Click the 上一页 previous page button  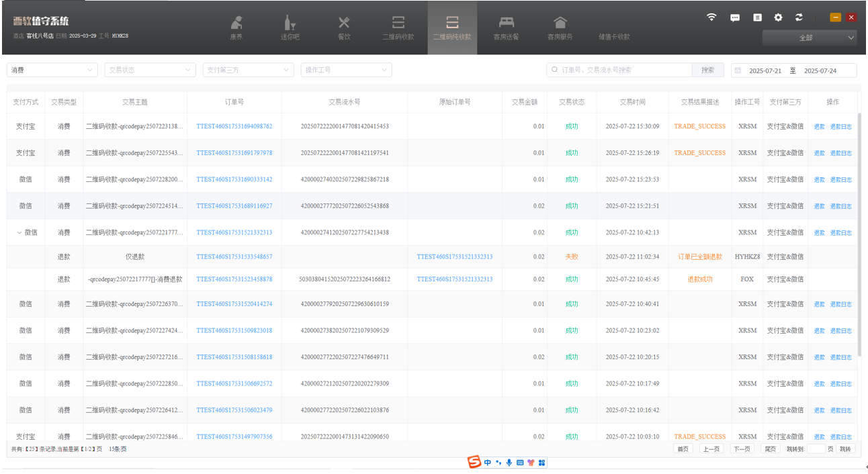(x=711, y=449)
